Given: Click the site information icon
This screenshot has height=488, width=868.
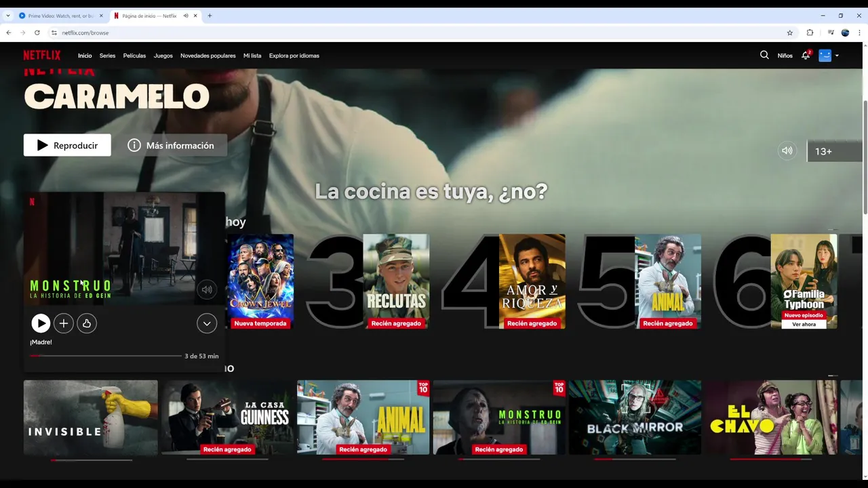Looking at the screenshot, I should [54, 33].
